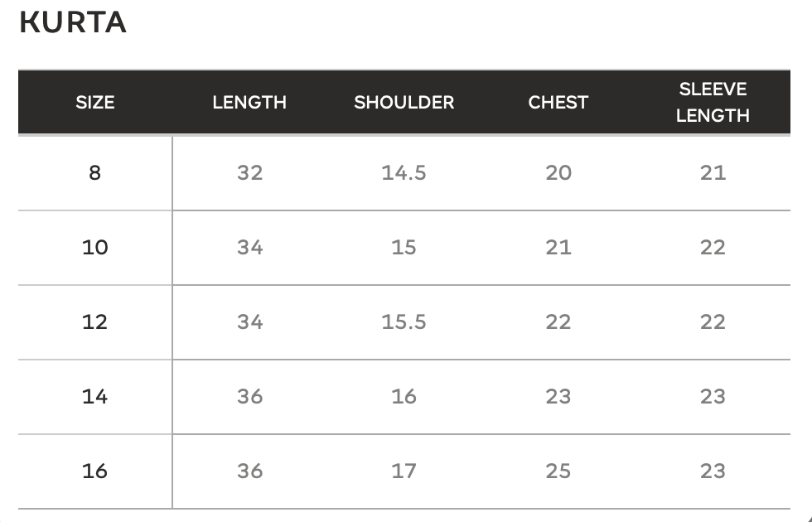
Task: Select the size 14 row label
Action: click(94, 396)
